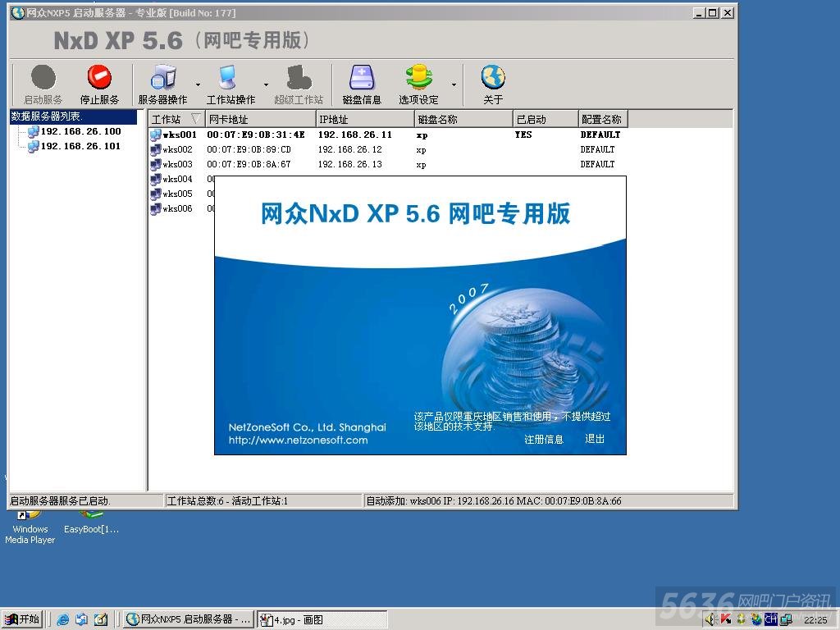
Task: Minimize the 网众NXP5 window
Action: tap(699, 13)
